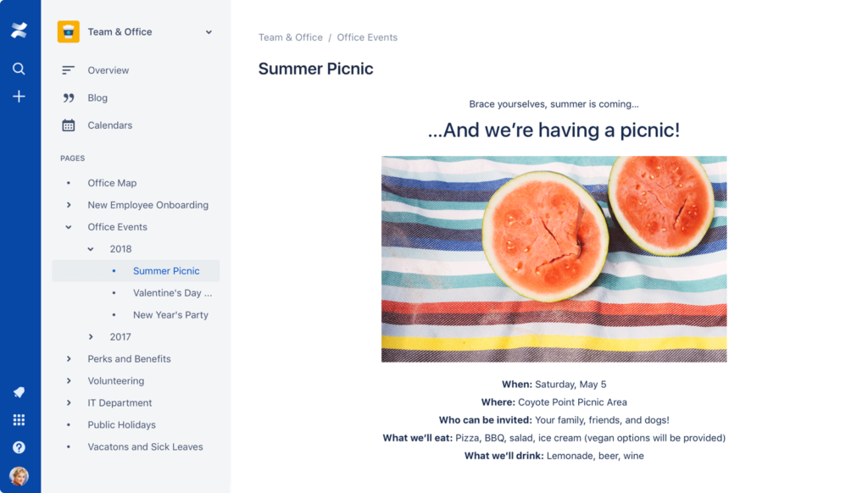Click the watermelon picnic image
The image size is (868, 493).
[554, 258]
